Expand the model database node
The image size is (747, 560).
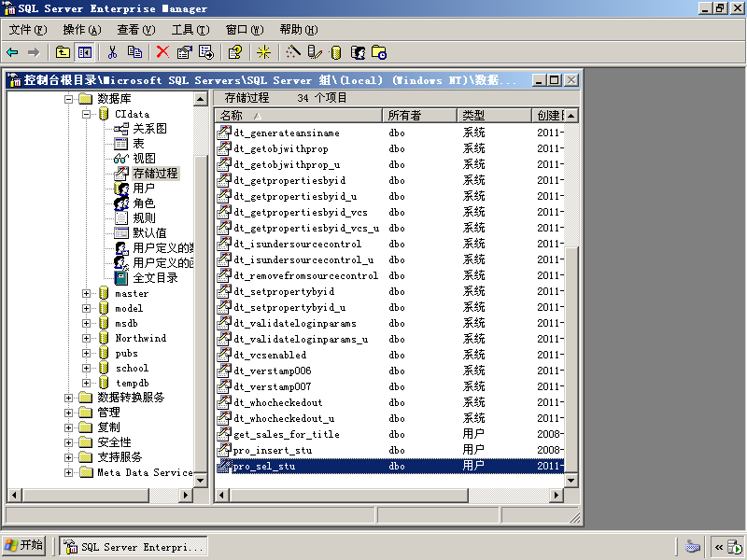pyautogui.click(x=86, y=308)
